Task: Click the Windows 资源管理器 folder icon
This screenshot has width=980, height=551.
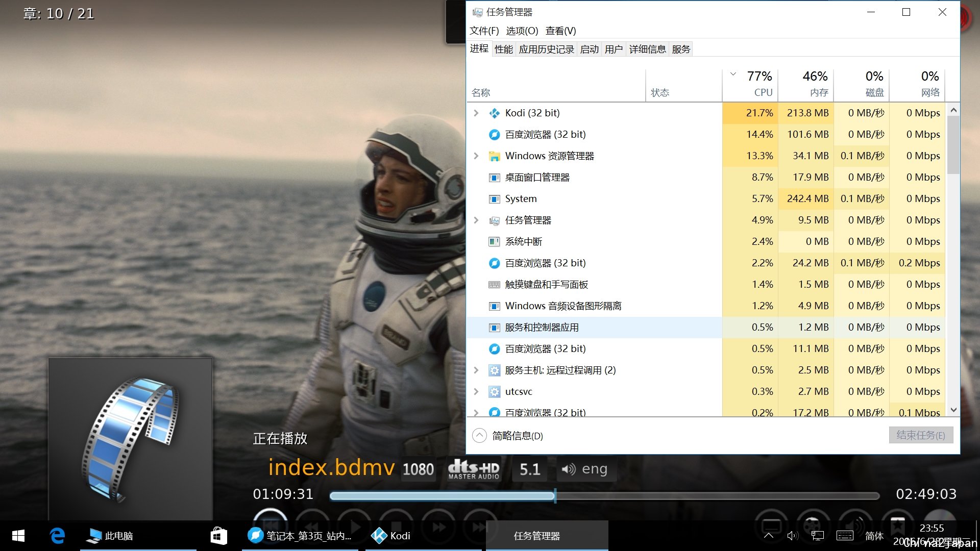Action: click(x=494, y=156)
